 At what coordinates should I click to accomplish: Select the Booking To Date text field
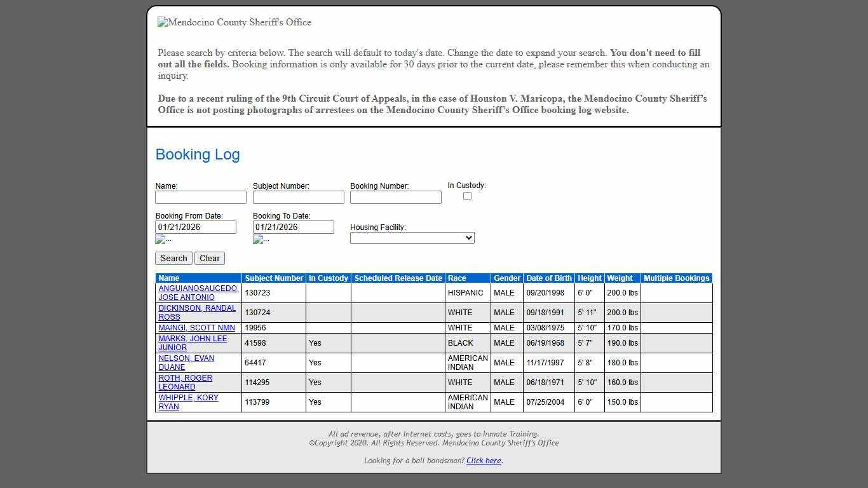point(293,227)
